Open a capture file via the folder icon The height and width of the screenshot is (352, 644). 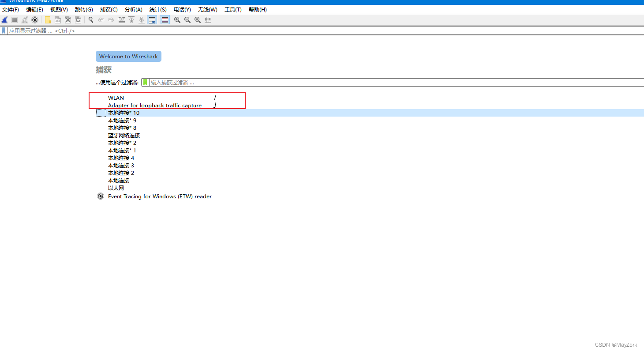coord(48,20)
